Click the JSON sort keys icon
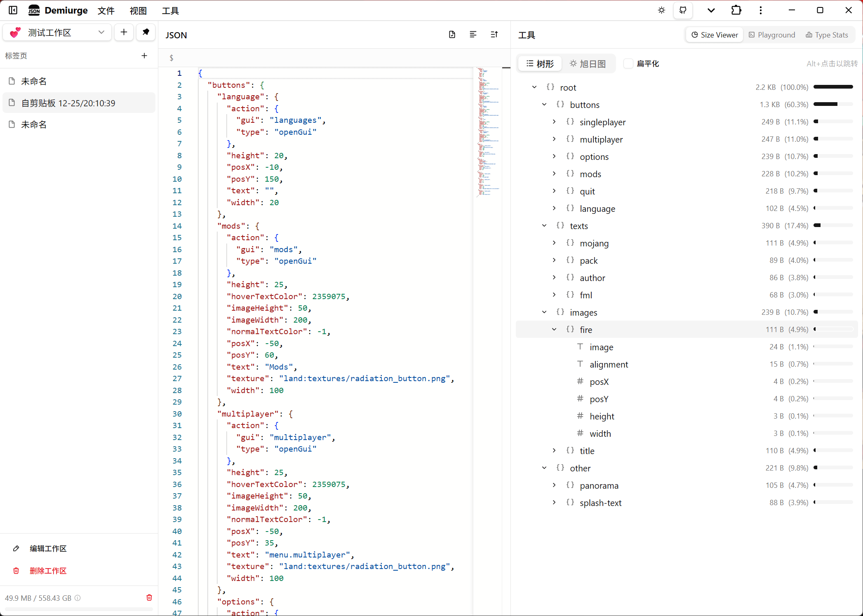 (x=494, y=35)
